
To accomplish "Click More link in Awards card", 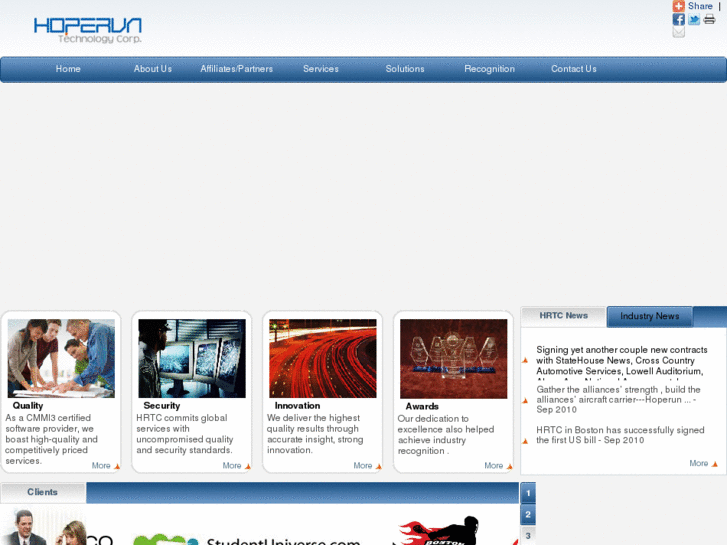I will coord(493,466).
